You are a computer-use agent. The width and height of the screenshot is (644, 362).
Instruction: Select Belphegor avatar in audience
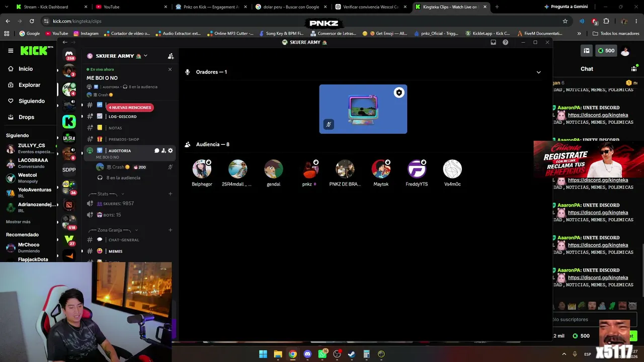point(202,169)
